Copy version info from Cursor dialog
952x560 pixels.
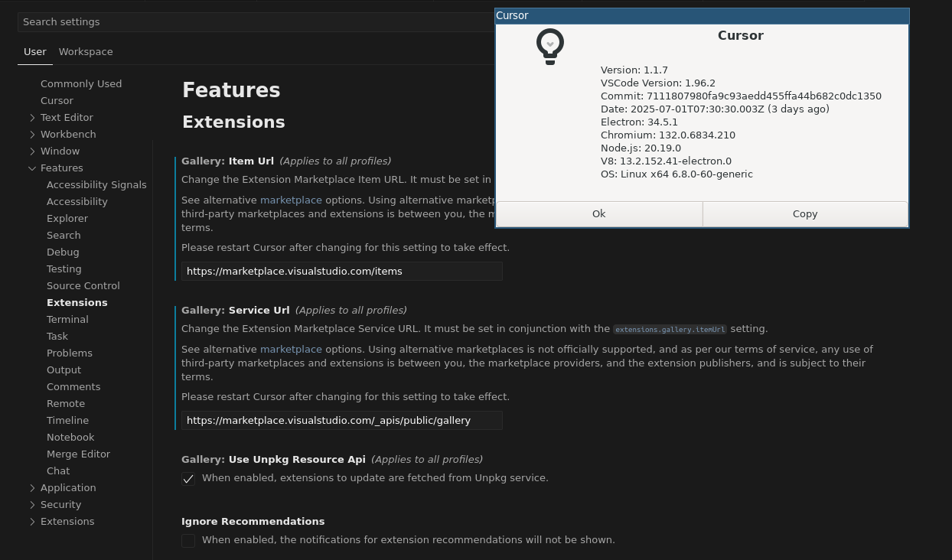point(805,214)
